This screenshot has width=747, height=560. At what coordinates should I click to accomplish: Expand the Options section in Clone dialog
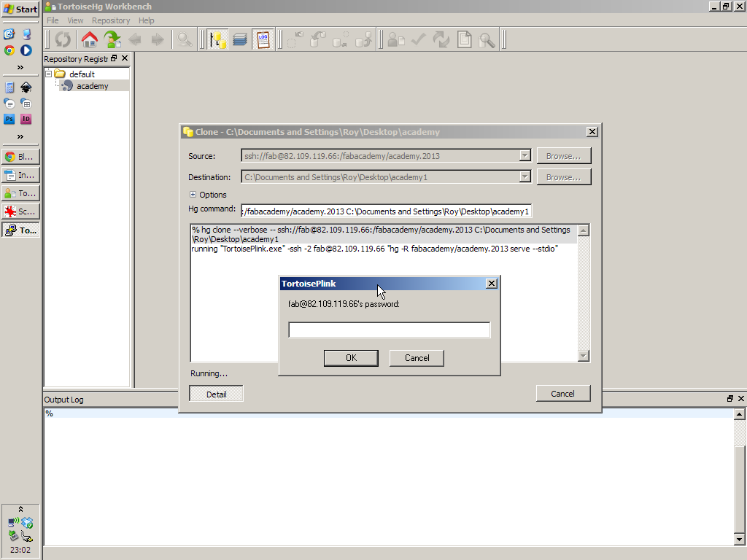(193, 194)
